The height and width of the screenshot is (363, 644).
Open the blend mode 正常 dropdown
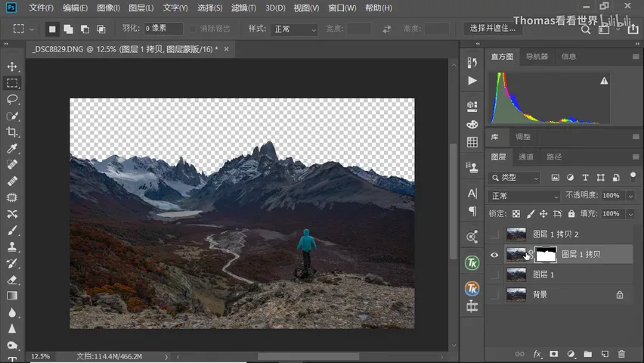click(524, 196)
